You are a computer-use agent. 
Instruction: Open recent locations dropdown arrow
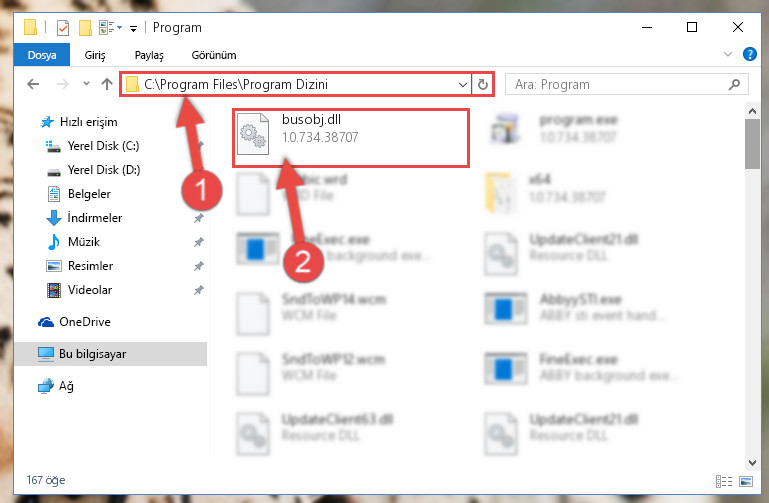86,84
